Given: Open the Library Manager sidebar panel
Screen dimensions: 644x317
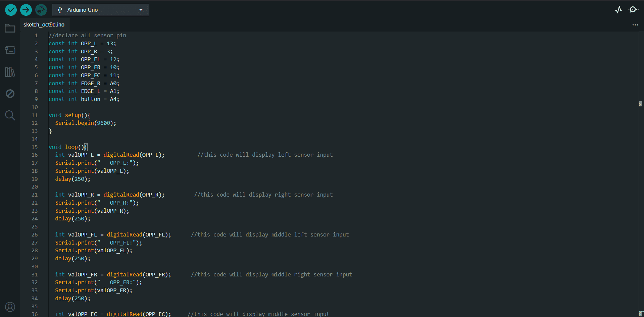Looking at the screenshot, I should pyautogui.click(x=10, y=72).
